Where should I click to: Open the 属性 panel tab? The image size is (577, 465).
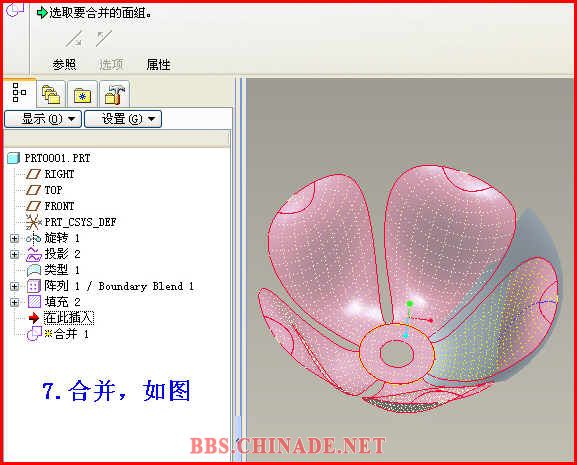(x=158, y=65)
